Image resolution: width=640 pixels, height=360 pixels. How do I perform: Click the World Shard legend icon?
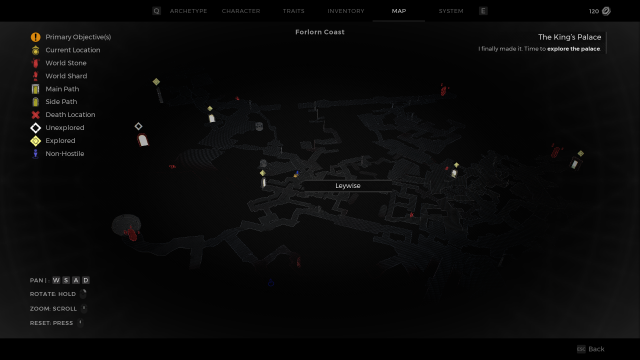coord(36,76)
